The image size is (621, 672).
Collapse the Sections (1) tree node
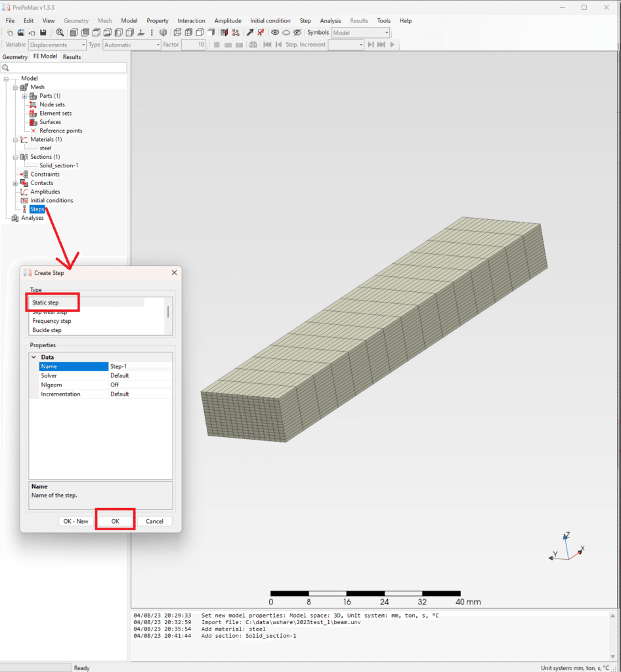pyautogui.click(x=16, y=157)
